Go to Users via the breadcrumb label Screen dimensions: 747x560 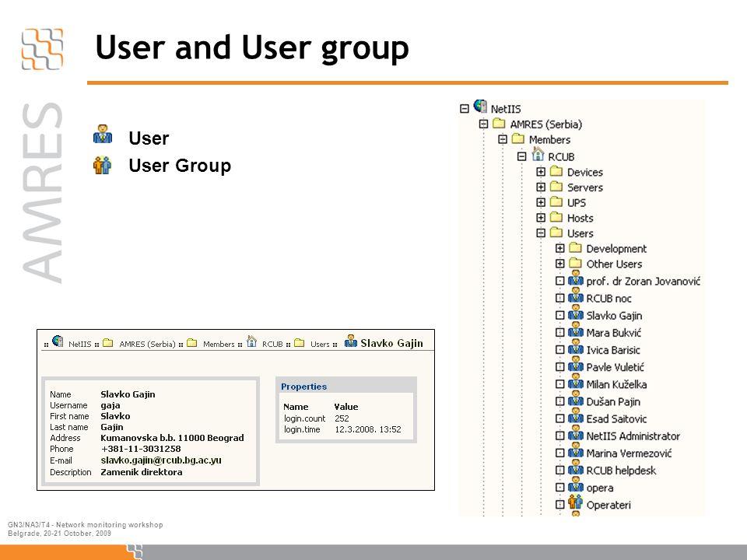tap(320, 345)
